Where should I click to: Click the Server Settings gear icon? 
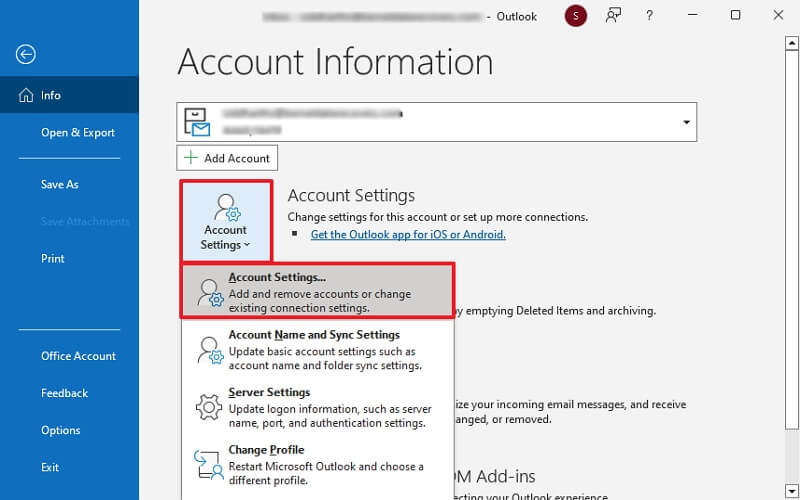[x=209, y=407]
